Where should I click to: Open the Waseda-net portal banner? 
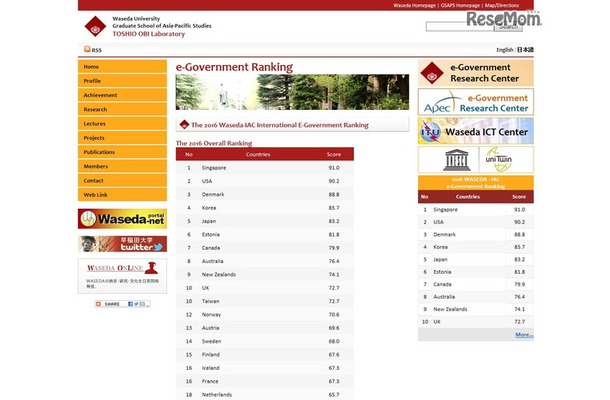pos(122,219)
